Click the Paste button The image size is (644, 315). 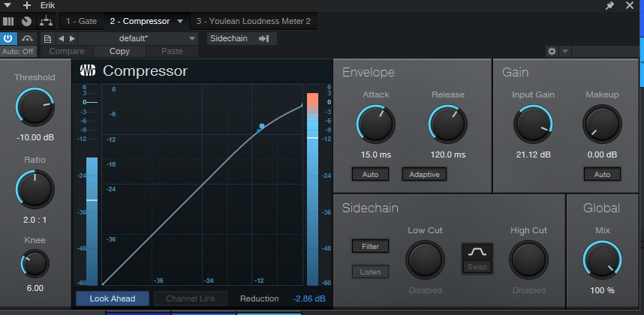[x=172, y=51]
